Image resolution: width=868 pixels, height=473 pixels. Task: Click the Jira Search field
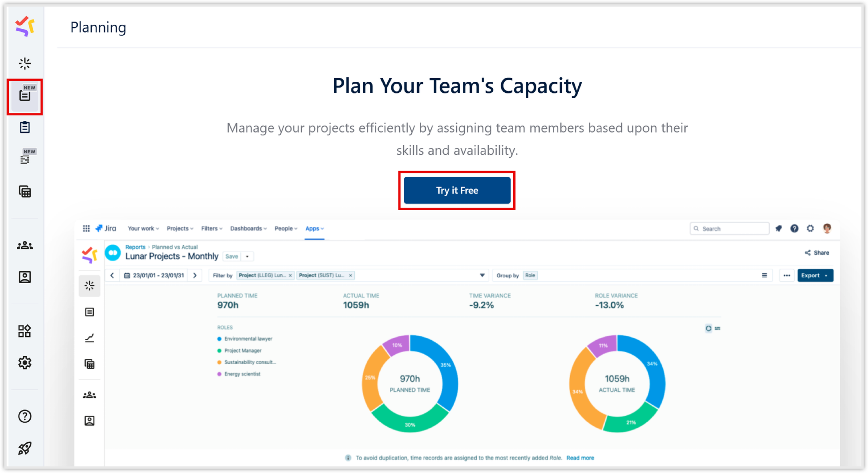pos(731,228)
